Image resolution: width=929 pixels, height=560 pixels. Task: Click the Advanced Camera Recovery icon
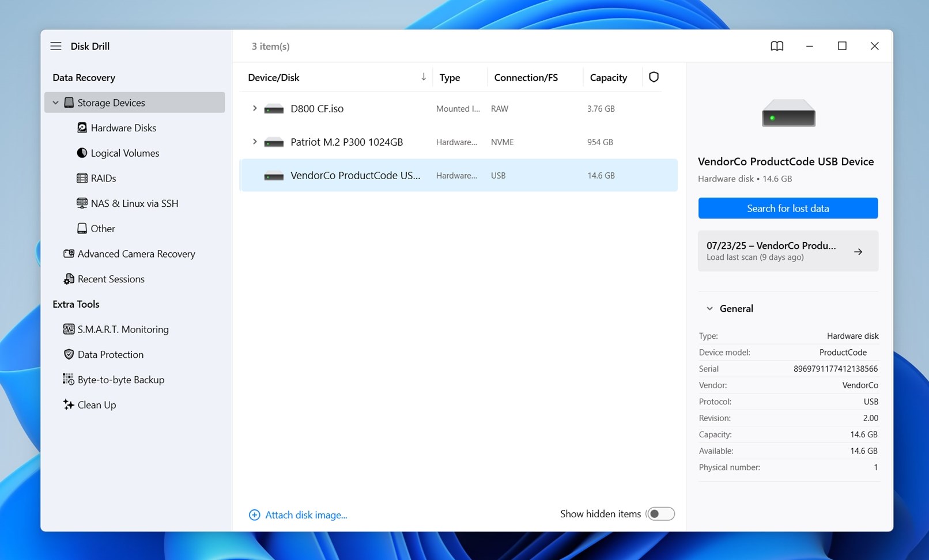(69, 253)
